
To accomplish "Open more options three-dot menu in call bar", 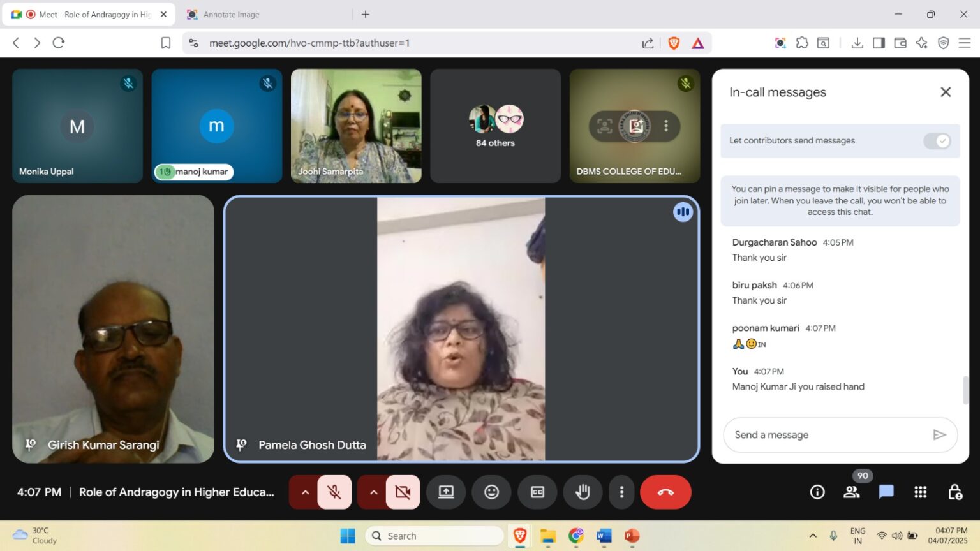I will pos(621,492).
